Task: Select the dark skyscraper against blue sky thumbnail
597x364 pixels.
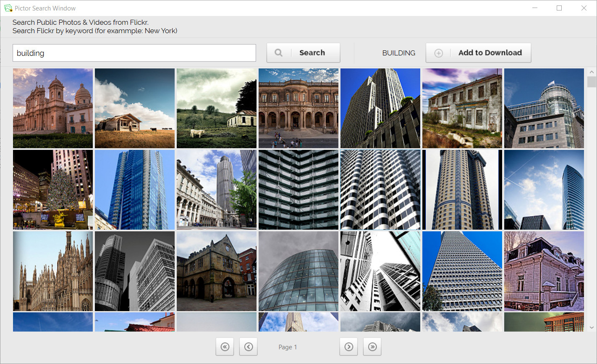Action: [x=380, y=108]
